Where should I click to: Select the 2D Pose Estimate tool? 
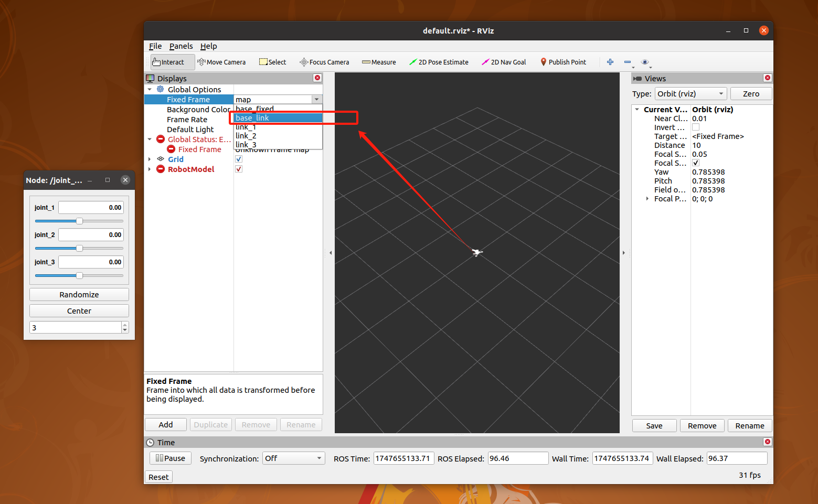click(439, 62)
